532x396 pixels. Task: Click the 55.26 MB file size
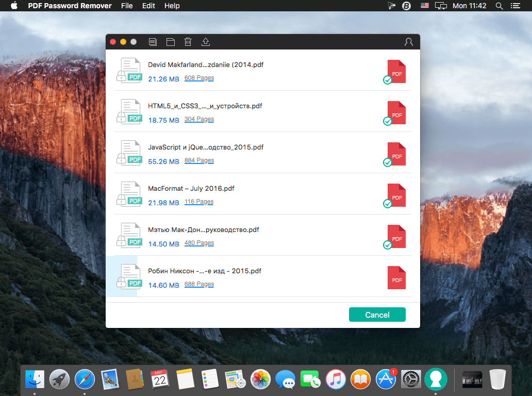tap(163, 161)
